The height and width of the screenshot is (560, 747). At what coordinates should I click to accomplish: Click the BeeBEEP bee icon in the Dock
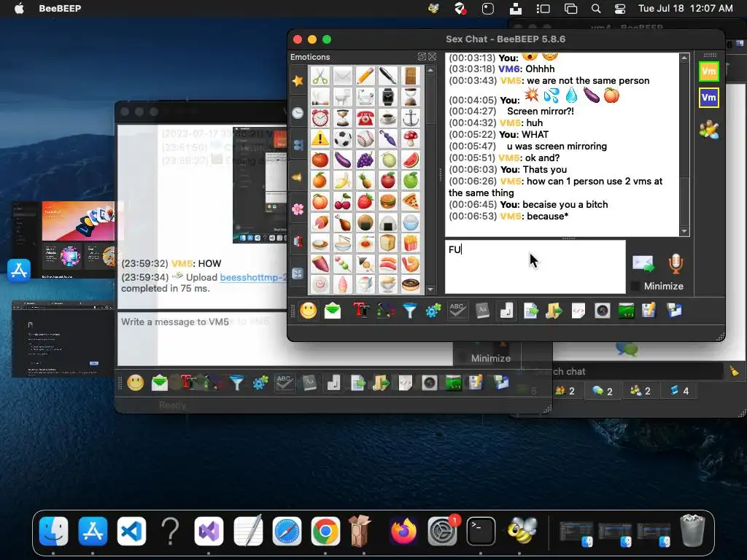coord(522,531)
